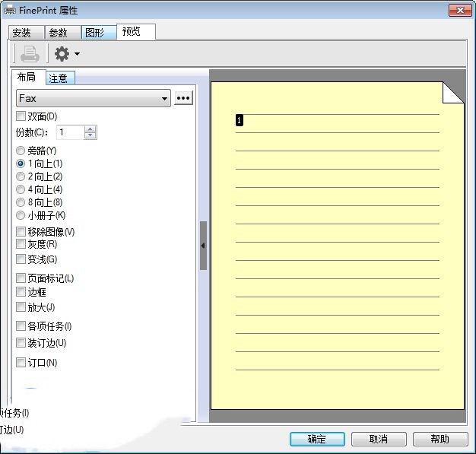Choose the 2 向上(2) layout
476x454 pixels.
coord(40,176)
